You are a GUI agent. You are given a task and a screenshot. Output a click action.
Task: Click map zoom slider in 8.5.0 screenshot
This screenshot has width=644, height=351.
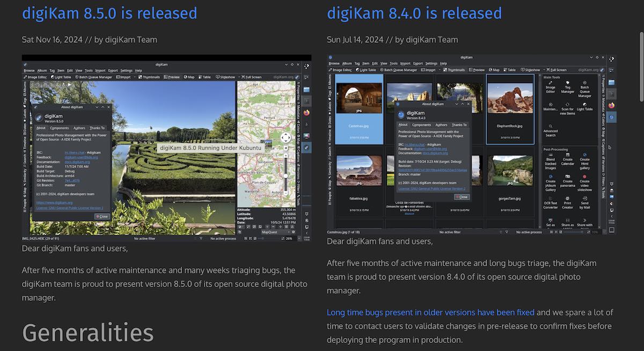286,174
